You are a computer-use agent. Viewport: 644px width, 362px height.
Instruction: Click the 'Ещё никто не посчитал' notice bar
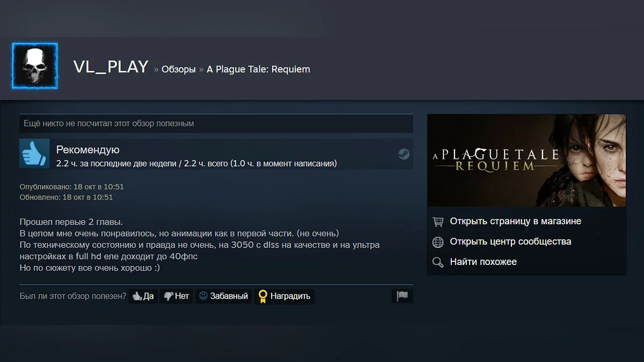click(216, 123)
